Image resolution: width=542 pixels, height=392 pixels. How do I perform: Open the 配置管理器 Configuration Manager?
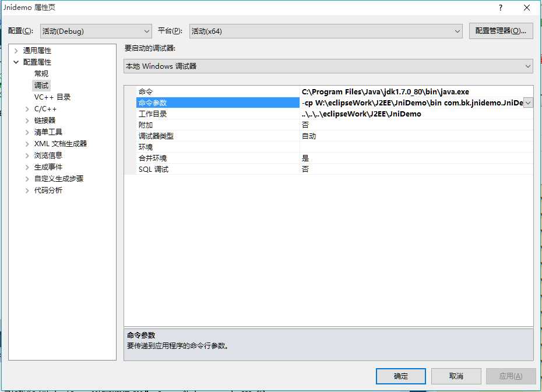(501, 31)
